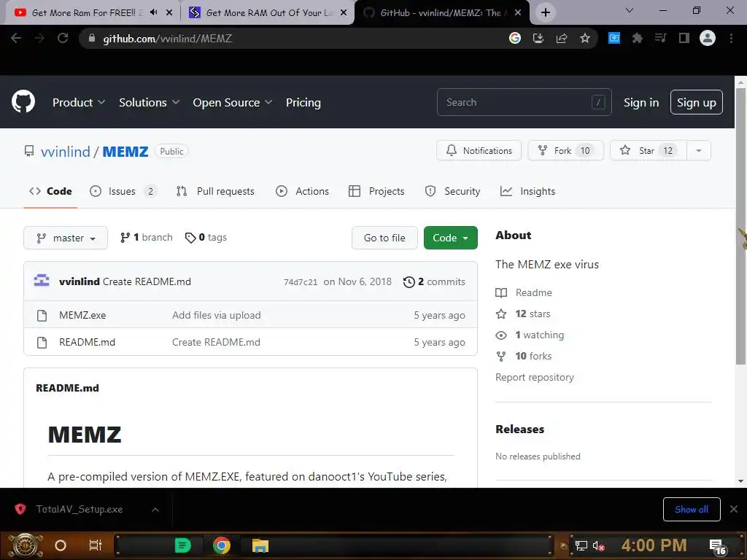747x560 pixels.
Task: Mute the YouTube tab via speaker icon
Action: (x=153, y=12)
